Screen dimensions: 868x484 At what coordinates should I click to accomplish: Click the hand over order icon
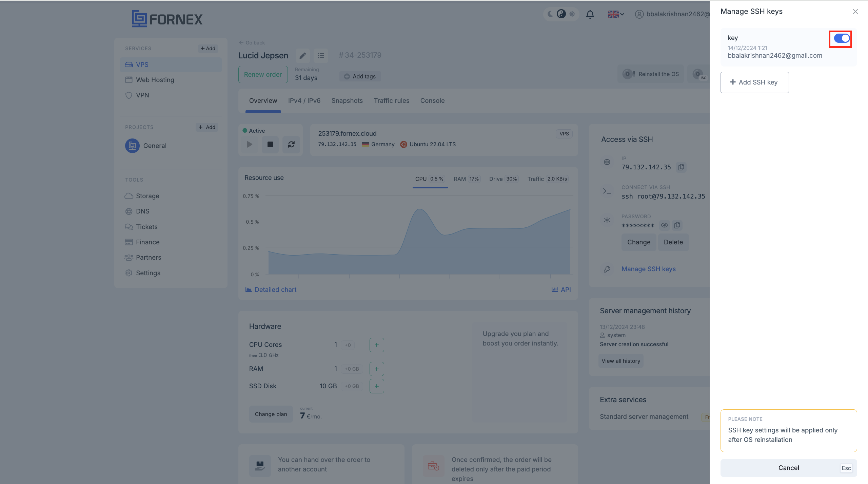260,466
